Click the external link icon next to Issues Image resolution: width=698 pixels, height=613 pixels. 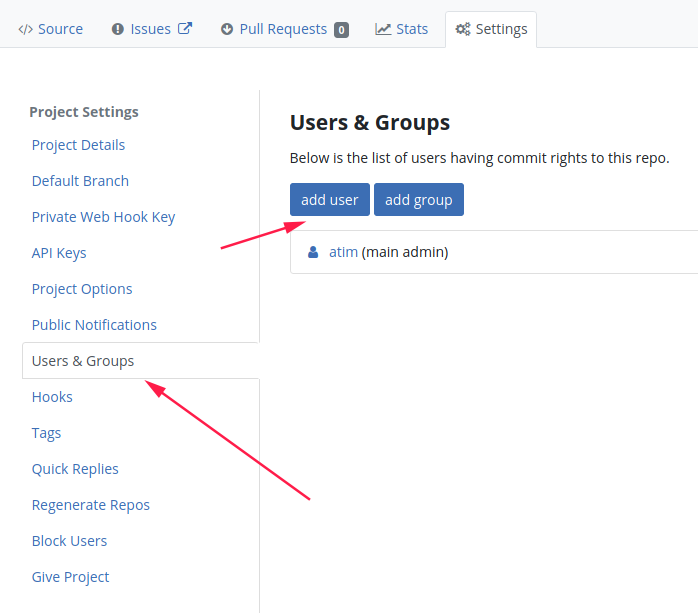click(185, 28)
